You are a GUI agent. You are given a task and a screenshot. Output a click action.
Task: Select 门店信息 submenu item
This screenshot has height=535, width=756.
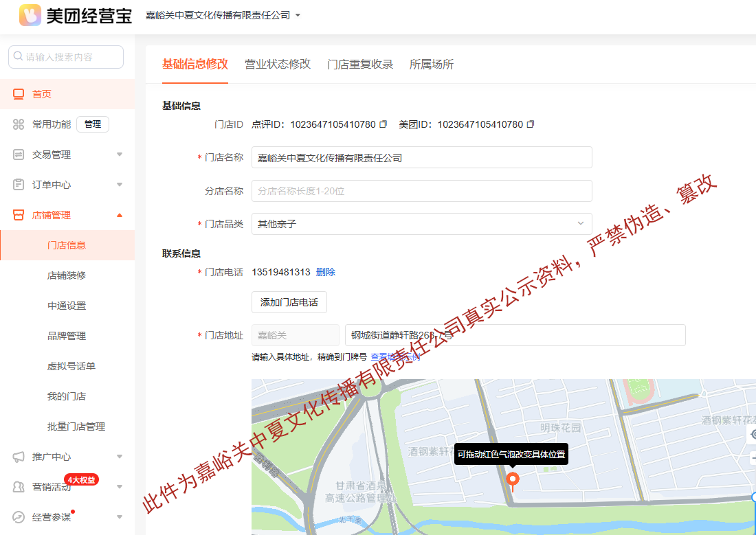pos(67,245)
